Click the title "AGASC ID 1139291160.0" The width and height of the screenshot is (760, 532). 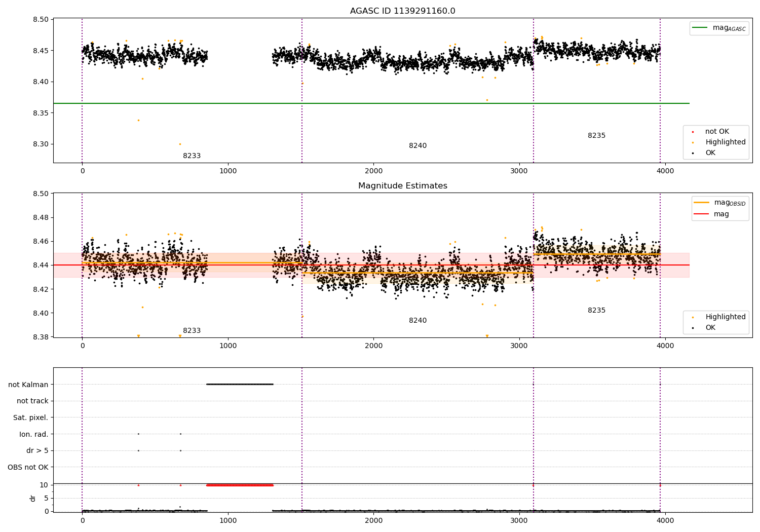point(402,11)
